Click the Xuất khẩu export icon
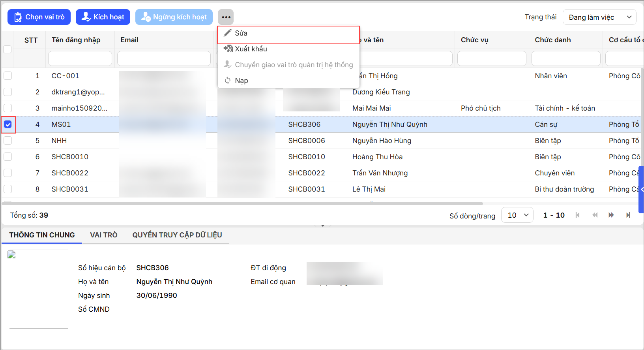 point(228,49)
